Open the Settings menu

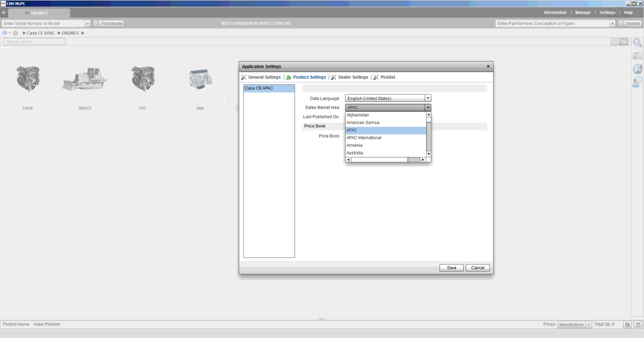[607, 12]
